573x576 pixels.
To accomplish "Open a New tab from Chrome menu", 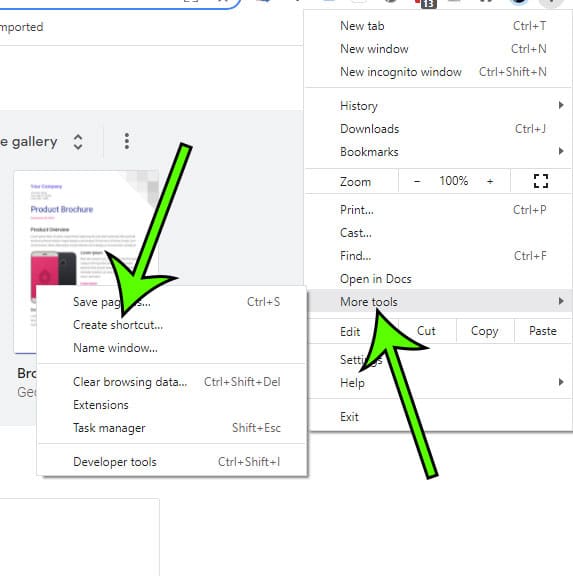I will (x=437, y=26).
